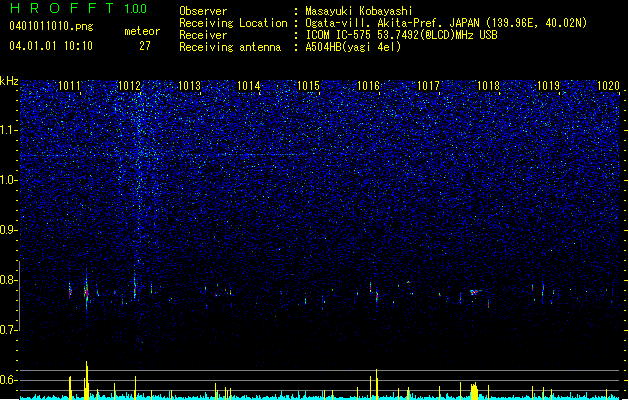Click time marker 1011
This screenshot has width=629, height=400.
tap(69, 86)
